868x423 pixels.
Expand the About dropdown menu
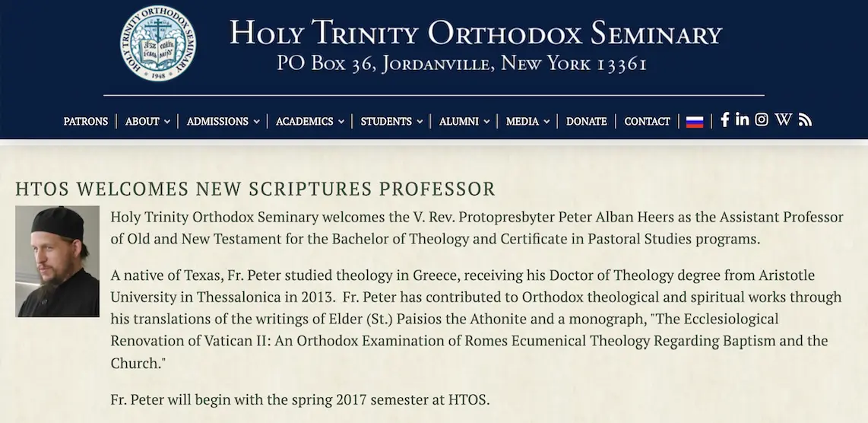click(x=147, y=122)
